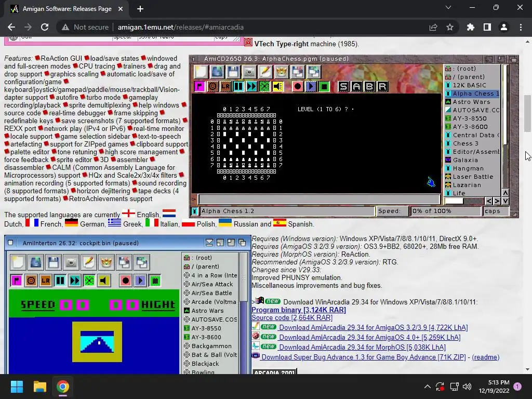The height and width of the screenshot is (399, 532).
Task: Click the down arrow of AmiCD2650 sidebar scrollbar
Action: click(x=505, y=201)
